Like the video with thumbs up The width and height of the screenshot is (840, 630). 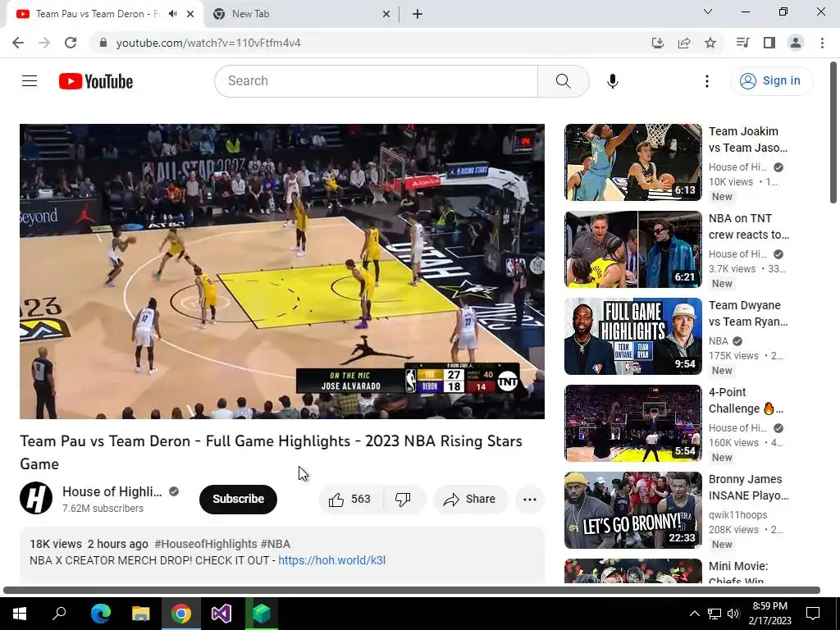(x=350, y=500)
